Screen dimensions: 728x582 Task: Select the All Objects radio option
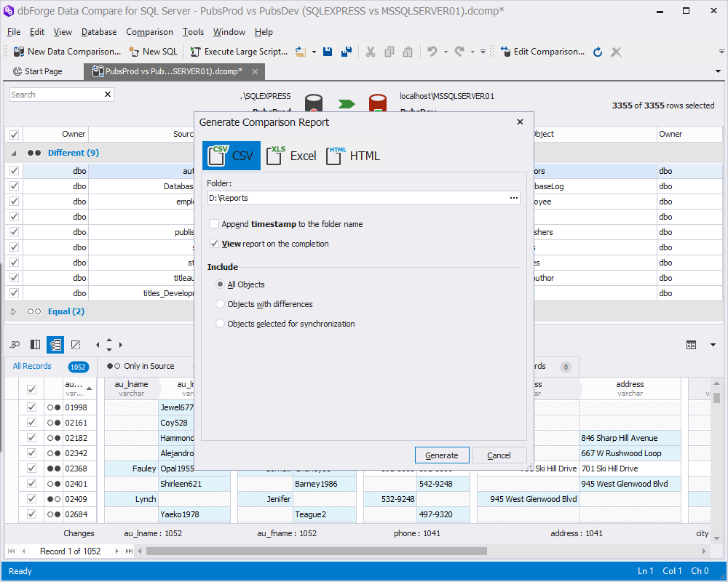click(x=221, y=284)
